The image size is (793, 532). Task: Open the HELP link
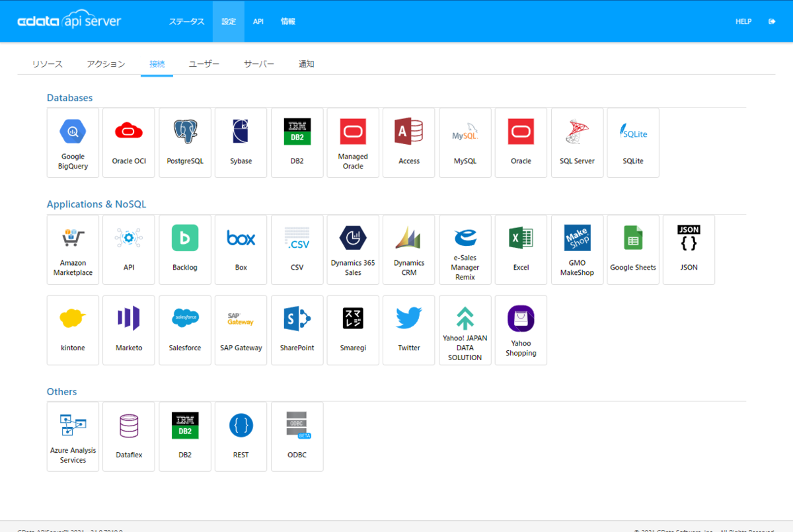[x=743, y=22]
